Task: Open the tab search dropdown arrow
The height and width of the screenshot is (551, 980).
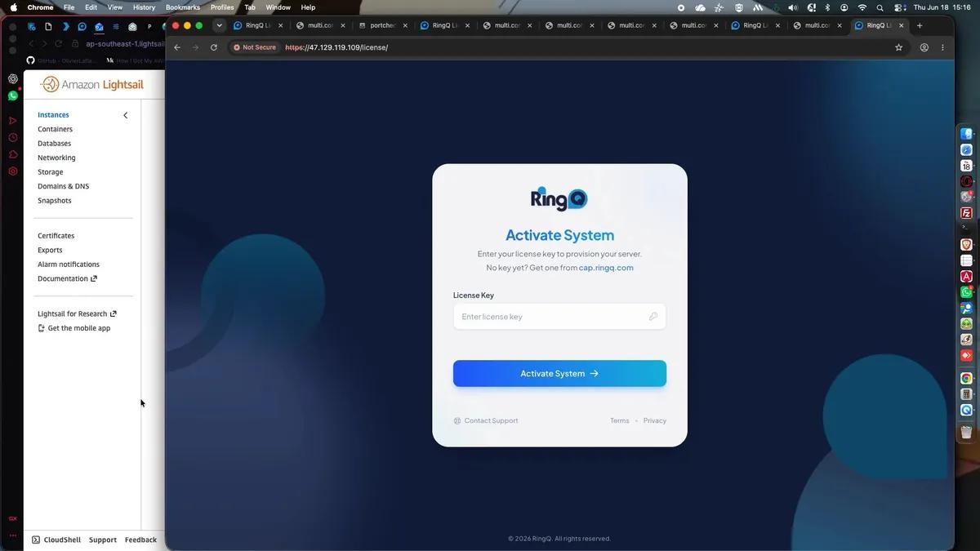Action: coord(219,25)
